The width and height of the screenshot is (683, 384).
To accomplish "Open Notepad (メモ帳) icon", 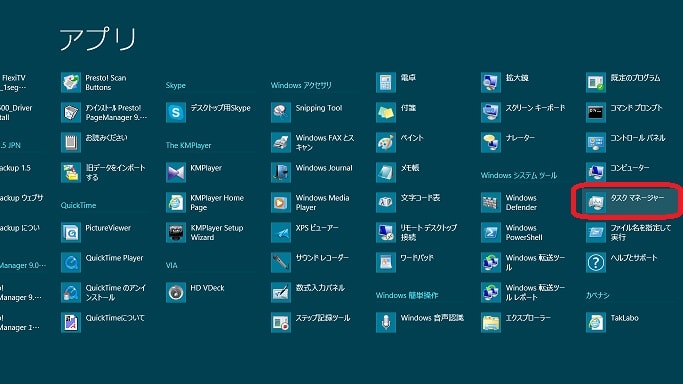I will pos(385,172).
